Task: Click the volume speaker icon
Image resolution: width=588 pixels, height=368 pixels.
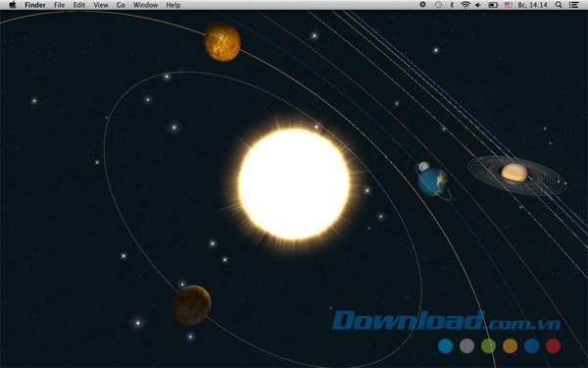Action: (x=478, y=5)
